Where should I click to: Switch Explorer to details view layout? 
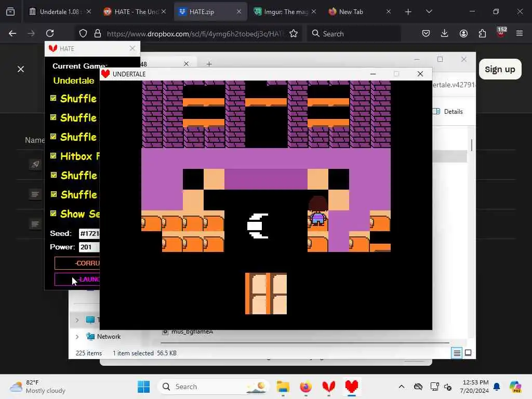pos(457,353)
